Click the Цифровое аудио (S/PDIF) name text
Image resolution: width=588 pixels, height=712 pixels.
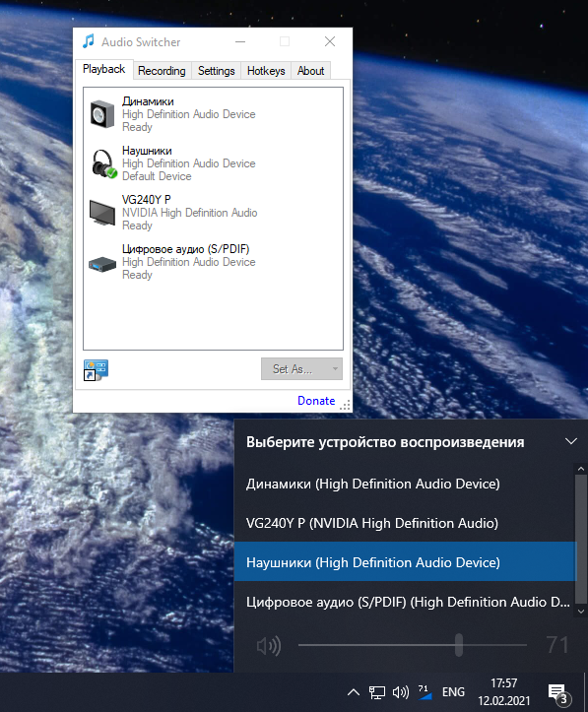tap(186, 249)
